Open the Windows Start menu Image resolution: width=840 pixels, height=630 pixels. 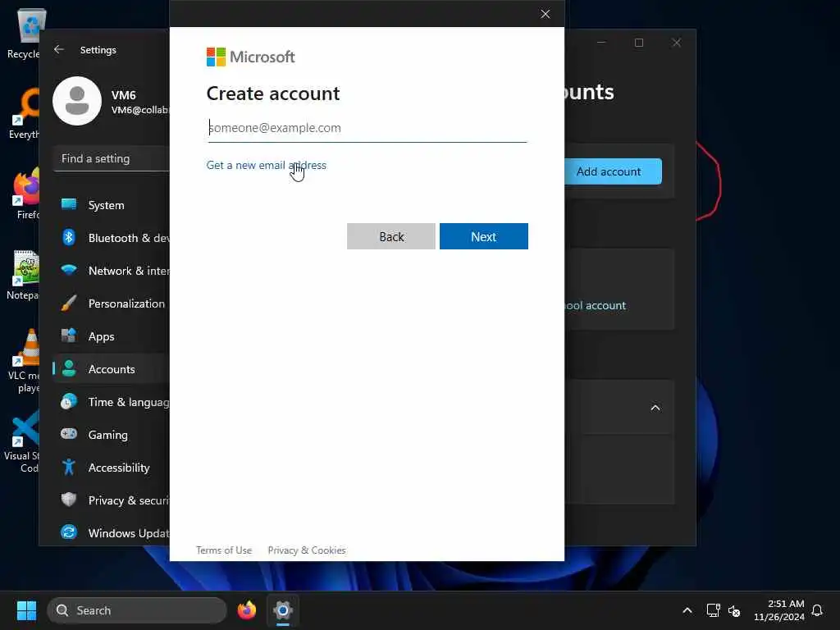26,610
